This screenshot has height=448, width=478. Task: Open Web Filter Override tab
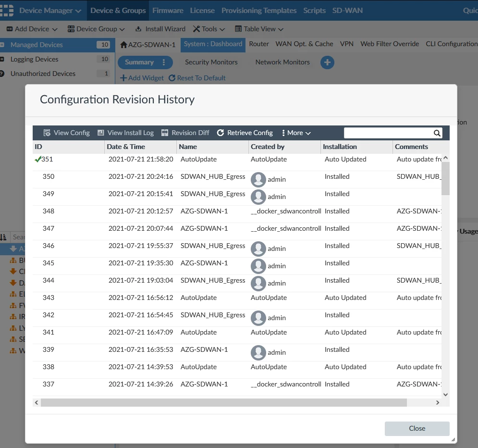pyautogui.click(x=390, y=44)
